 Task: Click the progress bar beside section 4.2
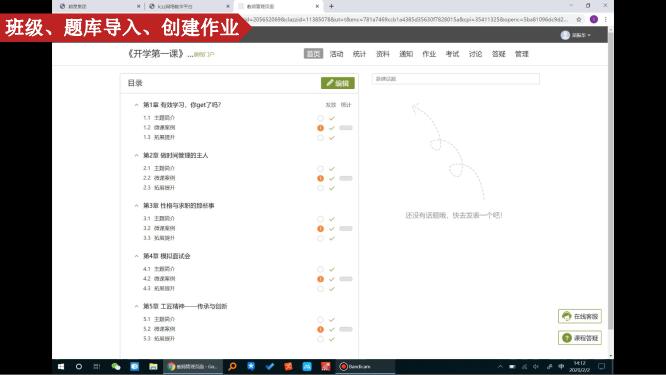pyautogui.click(x=346, y=279)
